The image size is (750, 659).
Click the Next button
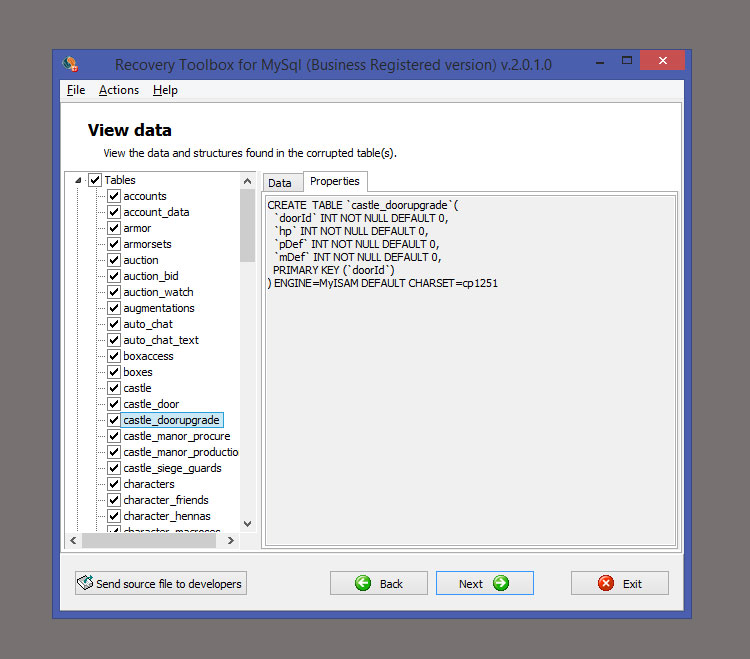pyautogui.click(x=485, y=583)
